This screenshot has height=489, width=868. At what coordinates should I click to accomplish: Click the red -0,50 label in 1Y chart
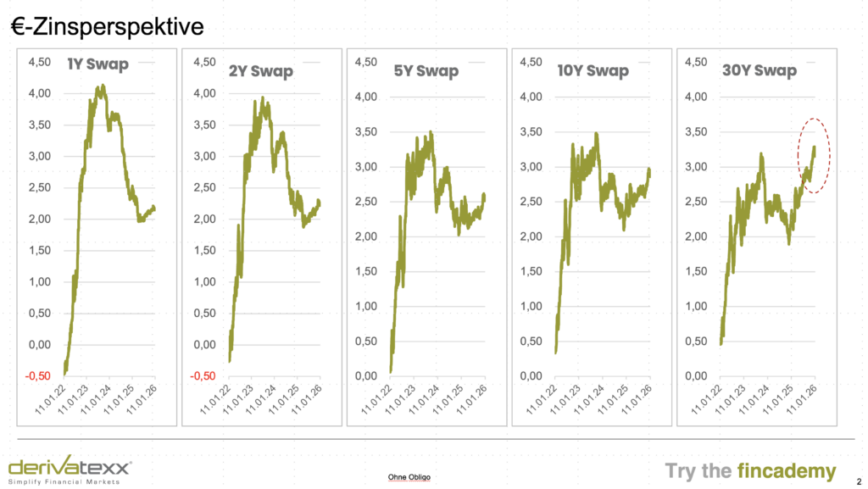41,375
